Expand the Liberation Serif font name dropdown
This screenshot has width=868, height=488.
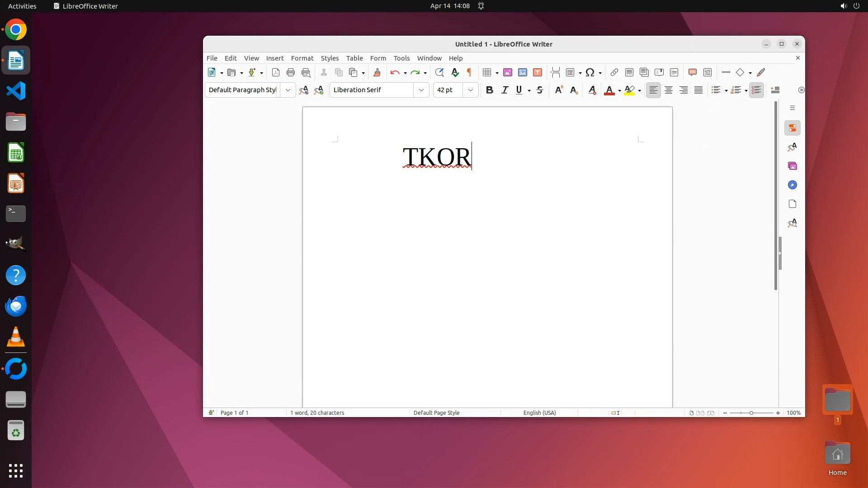click(421, 90)
